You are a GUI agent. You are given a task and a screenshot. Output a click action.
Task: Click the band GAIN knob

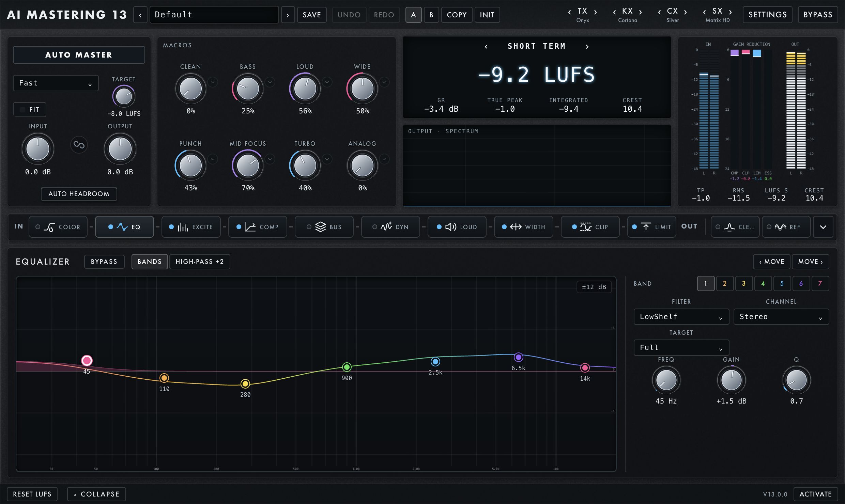click(732, 380)
